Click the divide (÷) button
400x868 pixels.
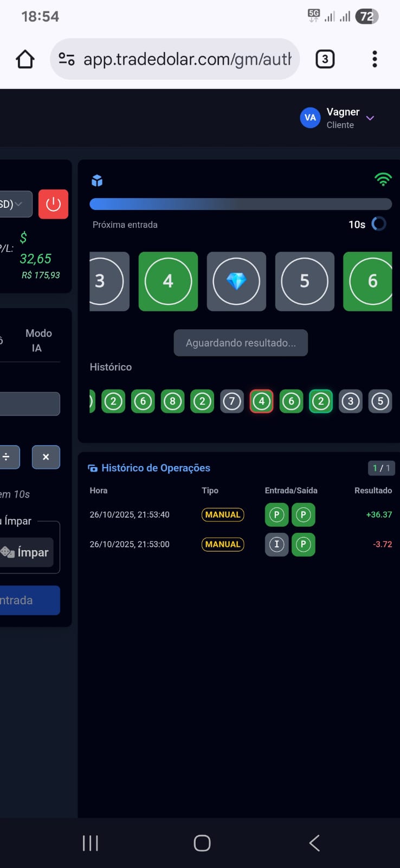coord(9,457)
